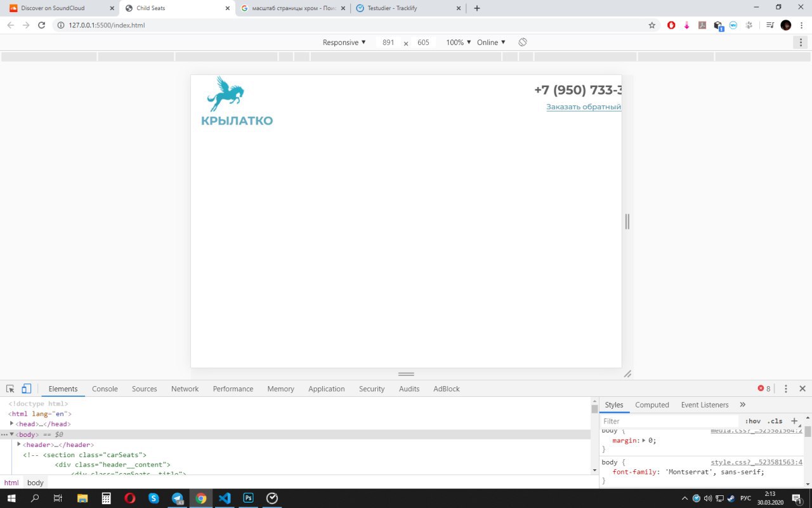812x508 pixels.
Task: Open the media controls playlist icon
Action: pos(769,25)
